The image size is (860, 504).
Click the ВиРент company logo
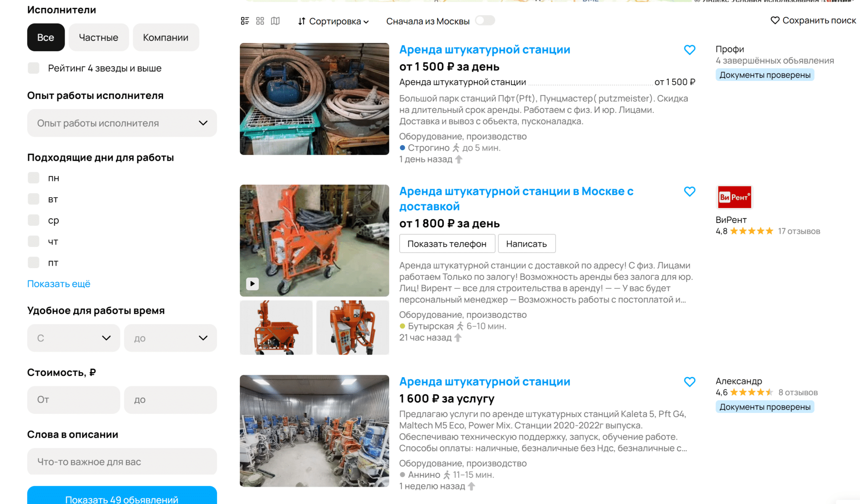pyautogui.click(x=734, y=197)
